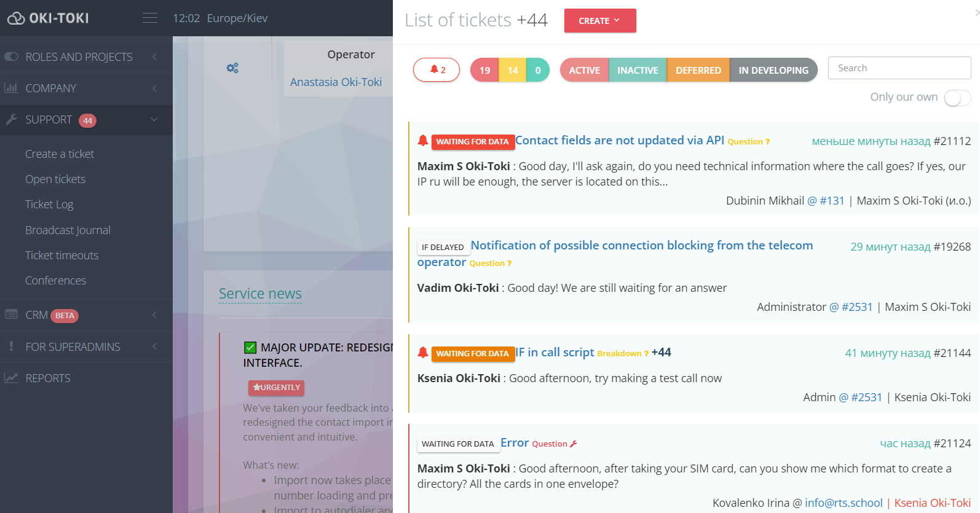The height and width of the screenshot is (513, 980).
Task: Click the OKI-TOKI cloud logo
Action: coord(48,18)
